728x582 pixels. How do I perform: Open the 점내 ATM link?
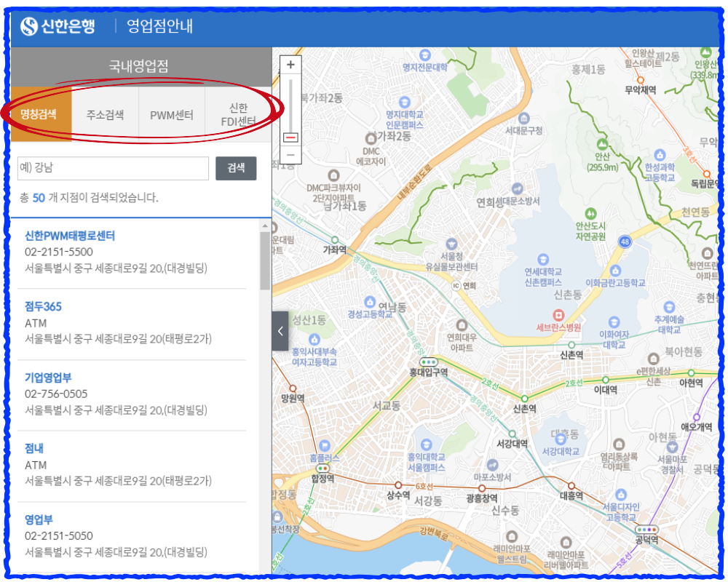[x=34, y=448]
